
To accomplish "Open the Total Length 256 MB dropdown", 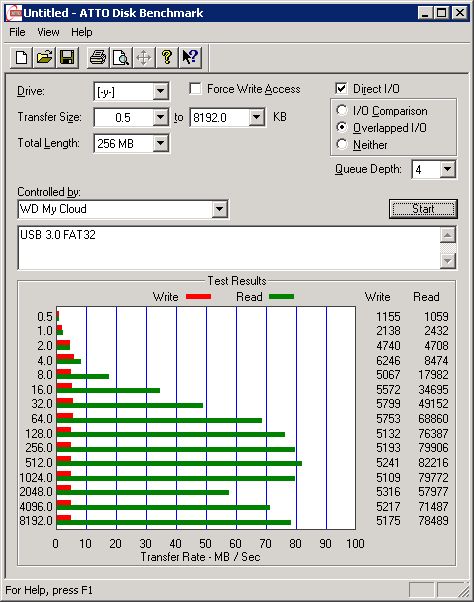I will pyautogui.click(x=160, y=144).
